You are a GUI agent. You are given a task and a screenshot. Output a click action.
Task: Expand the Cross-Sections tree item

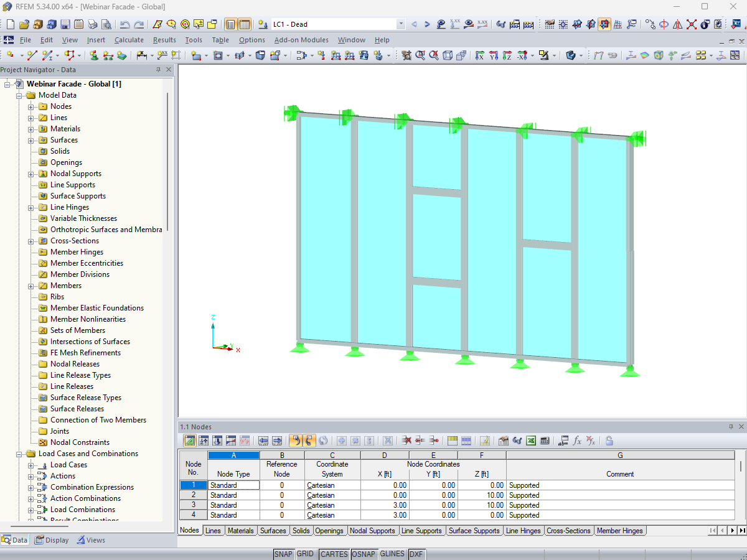[x=31, y=241]
